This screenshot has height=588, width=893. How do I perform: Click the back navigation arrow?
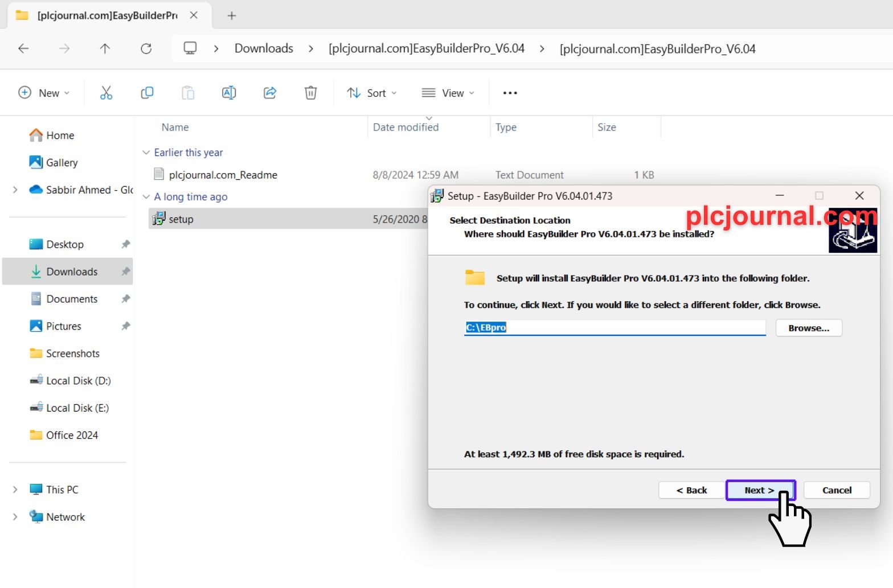[23, 49]
